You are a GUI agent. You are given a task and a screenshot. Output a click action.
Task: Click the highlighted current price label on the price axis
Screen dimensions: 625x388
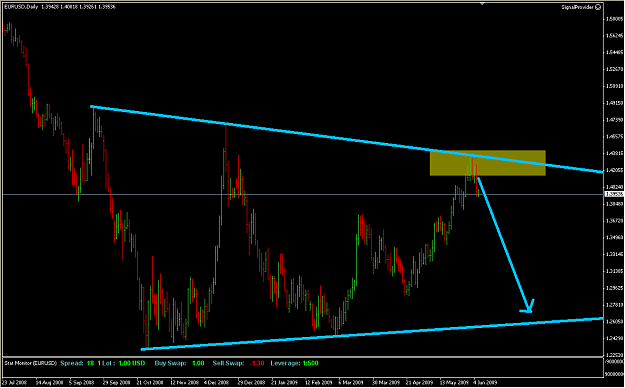613,194
